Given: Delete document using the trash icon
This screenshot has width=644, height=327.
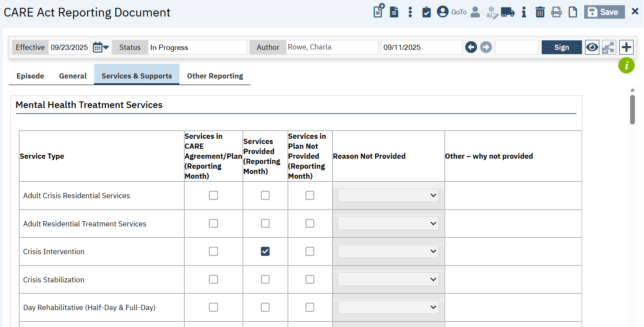Looking at the screenshot, I should (x=540, y=12).
